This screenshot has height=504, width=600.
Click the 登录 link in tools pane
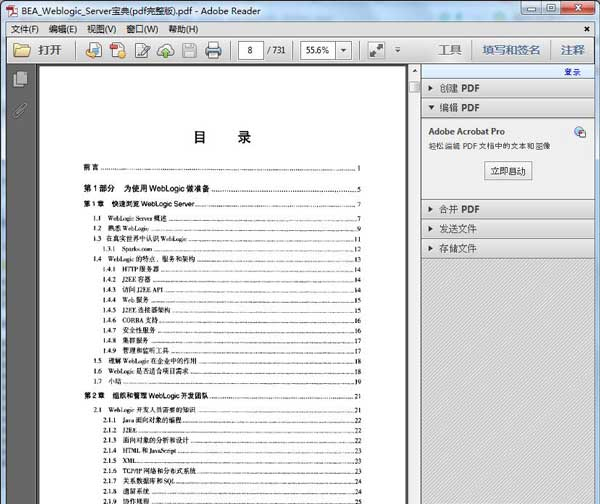tap(572, 72)
